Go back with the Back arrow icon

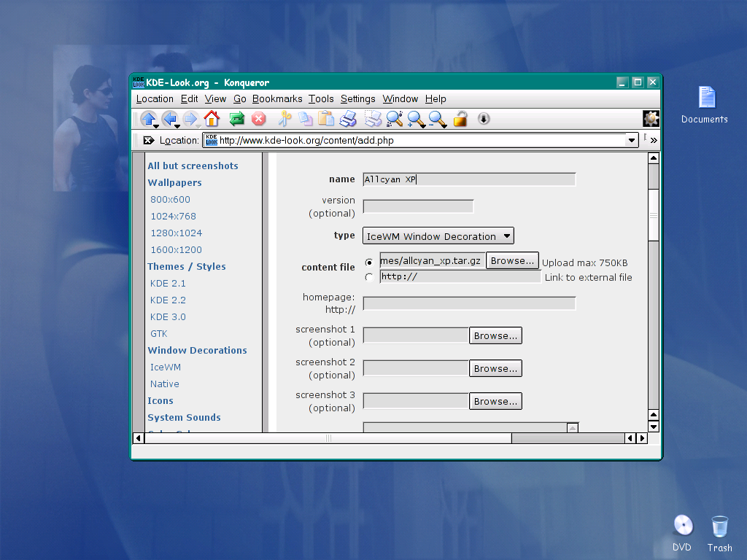[x=169, y=119]
